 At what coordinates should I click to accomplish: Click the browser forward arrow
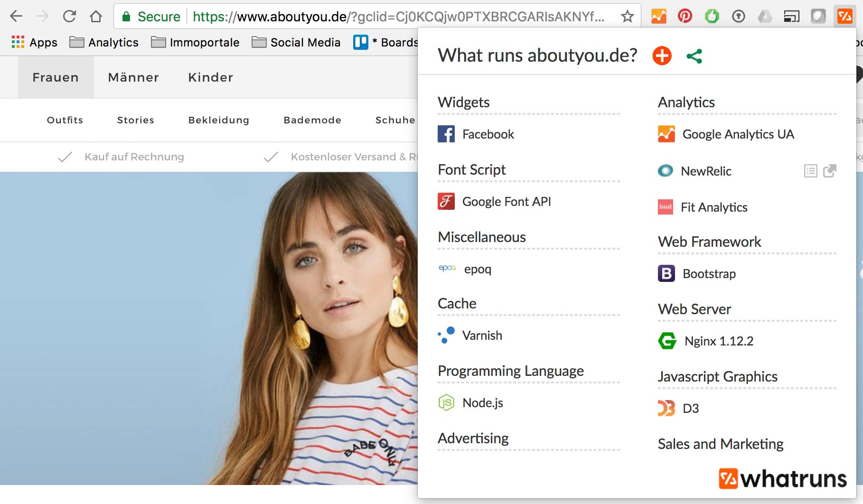click(43, 16)
